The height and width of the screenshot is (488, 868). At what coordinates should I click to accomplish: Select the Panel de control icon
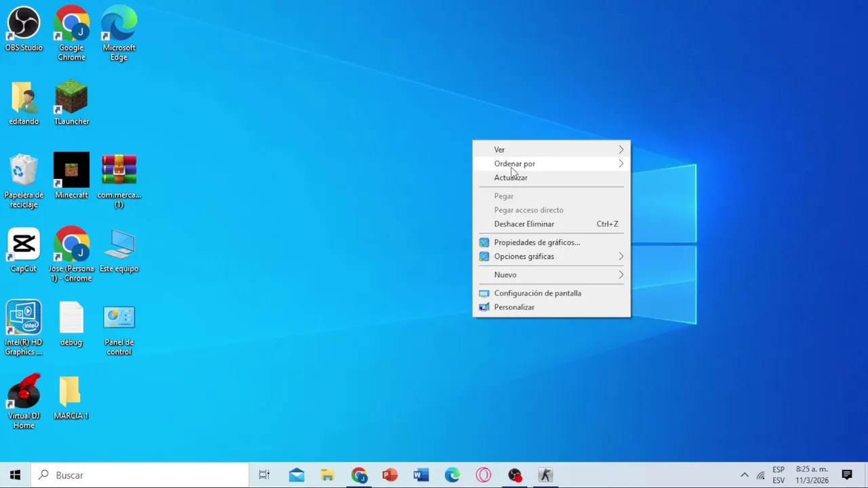(119, 329)
